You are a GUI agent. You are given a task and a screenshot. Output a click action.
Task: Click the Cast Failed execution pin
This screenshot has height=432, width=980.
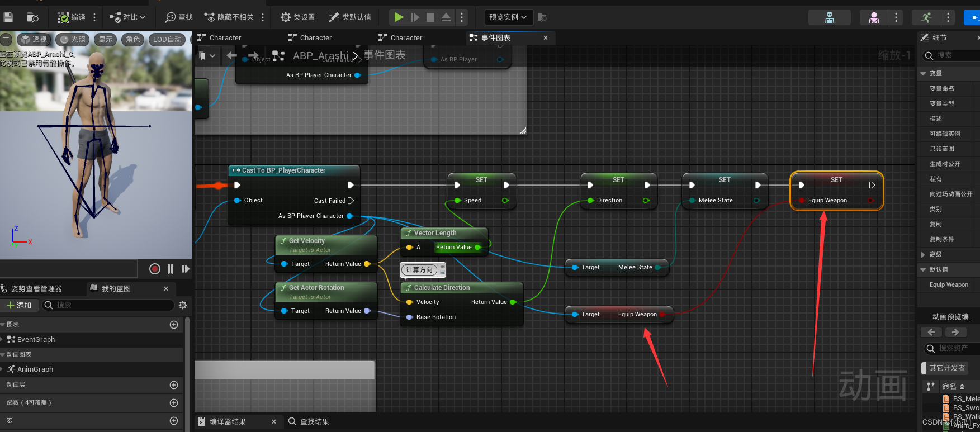click(x=351, y=201)
